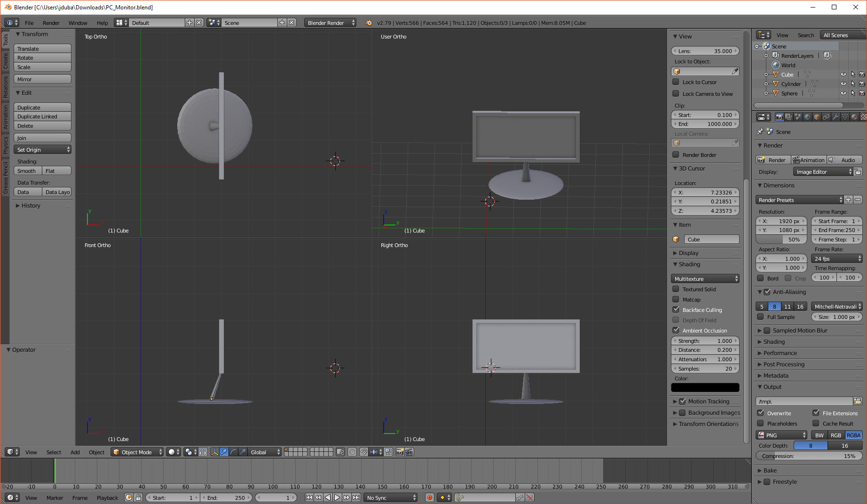Click the render OpenGL camera icon
Screen dimensions: 867x504
point(400,452)
